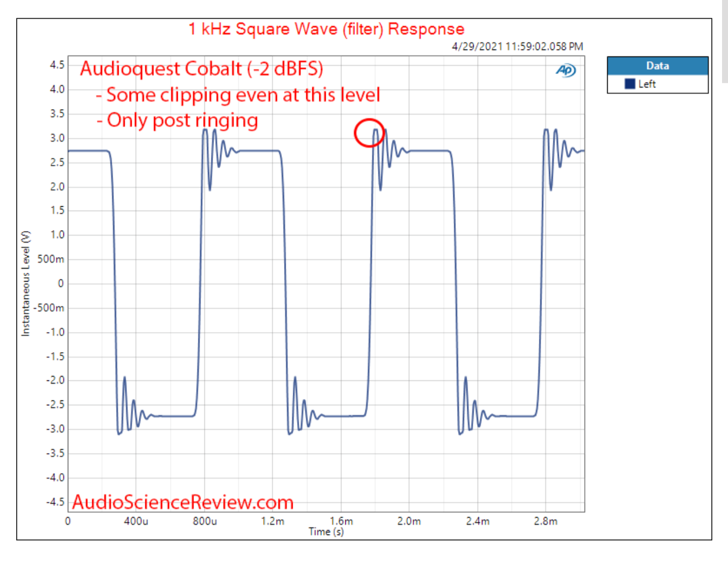This screenshot has width=728, height=574.
Task: Click the '0' tick label on the level axis
Action: click(61, 283)
